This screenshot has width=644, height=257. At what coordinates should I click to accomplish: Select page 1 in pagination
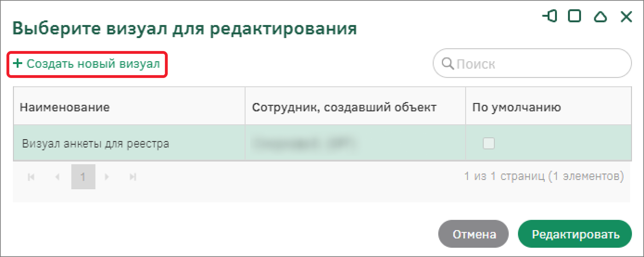[83, 177]
